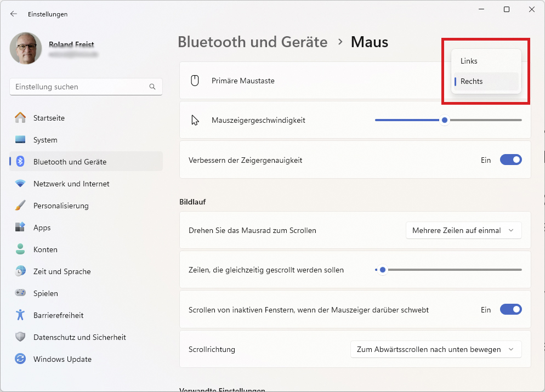Click the back arrow next to Einstellungen
This screenshot has height=392, width=545.
[13, 14]
